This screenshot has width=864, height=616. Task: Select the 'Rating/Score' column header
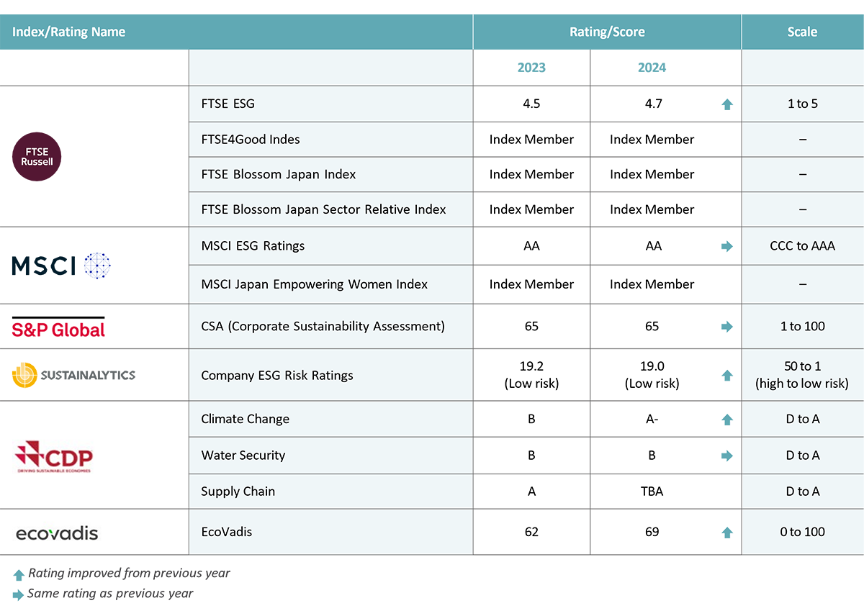click(607, 32)
